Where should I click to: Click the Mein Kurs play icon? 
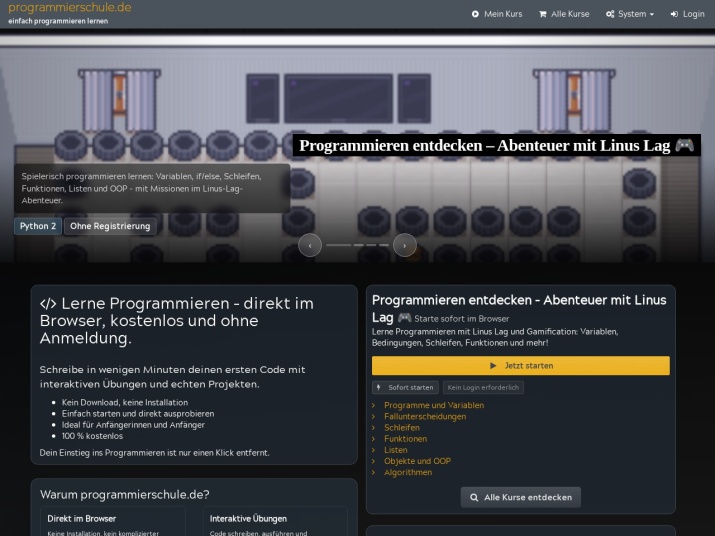pyautogui.click(x=475, y=14)
